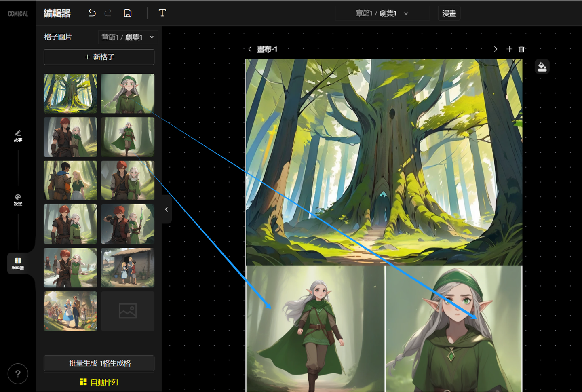Add a new canvas with plus icon
Image resolution: width=582 pixels, height=392 pixels.
(509, 49)
